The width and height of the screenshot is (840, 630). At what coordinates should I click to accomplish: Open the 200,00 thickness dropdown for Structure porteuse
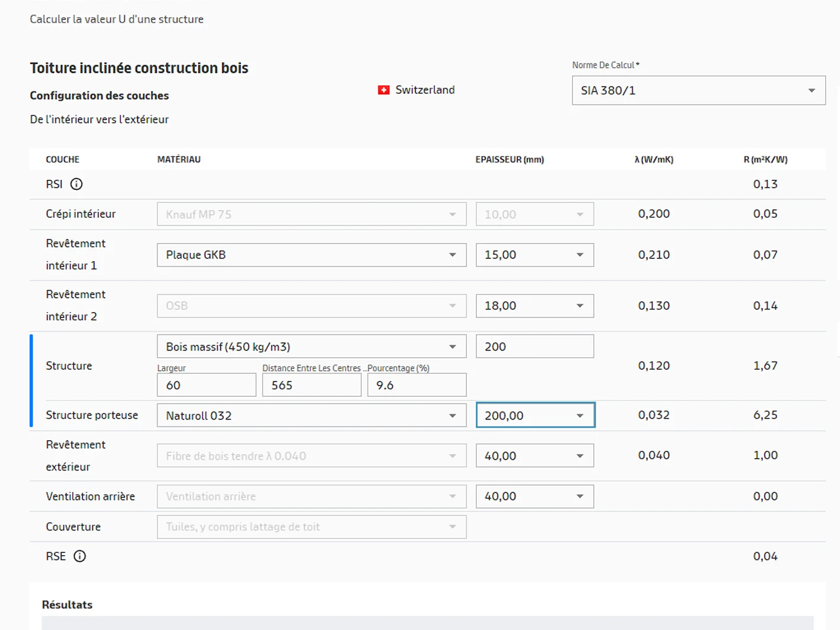(x=535, y=415)
